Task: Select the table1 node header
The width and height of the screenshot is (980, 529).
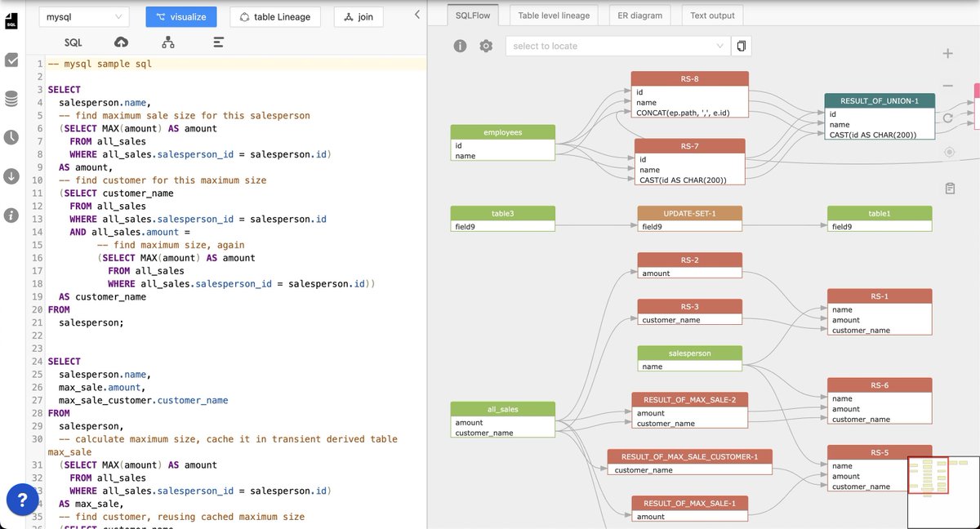Action: 880,213
